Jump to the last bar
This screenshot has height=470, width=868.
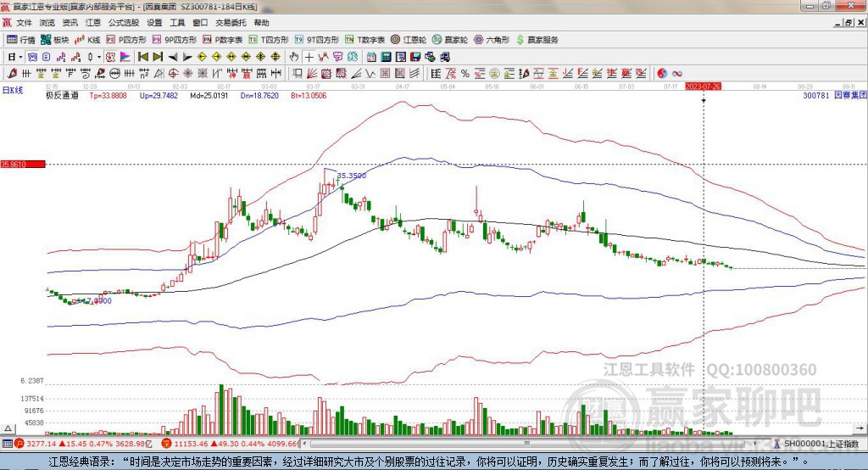click(x=158, y=57)
